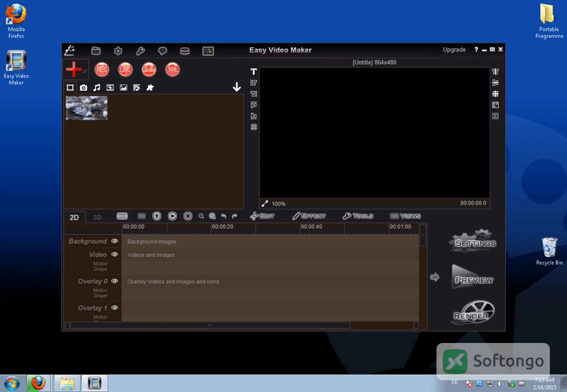Open the speech-bubble feedback icon
Viewport: 567px width, 392px height.
[x=162, y=51]
